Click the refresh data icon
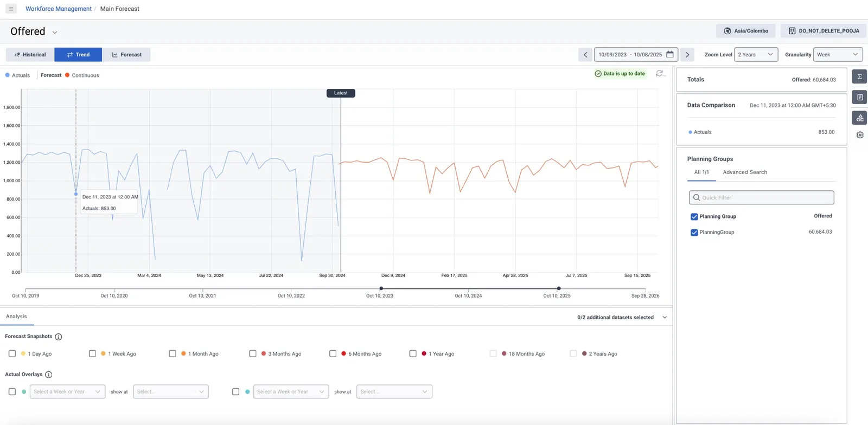Image resolution: width=868 pixels, height=425 pixels. tap(660, 73)
